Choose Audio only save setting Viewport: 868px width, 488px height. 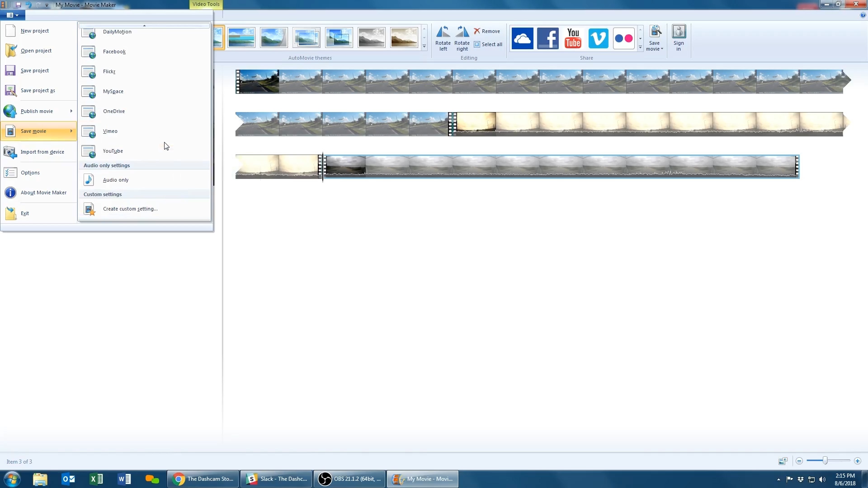[115, 180]
